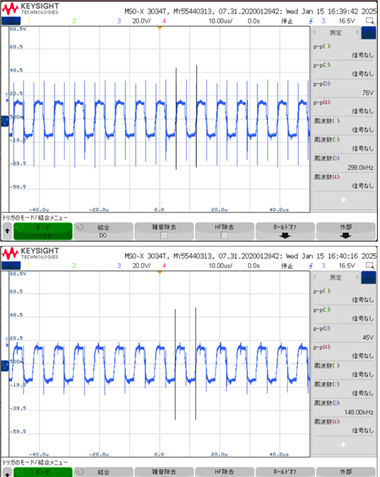Click orange trigger time marker, bottom capture

pos(160,272)
